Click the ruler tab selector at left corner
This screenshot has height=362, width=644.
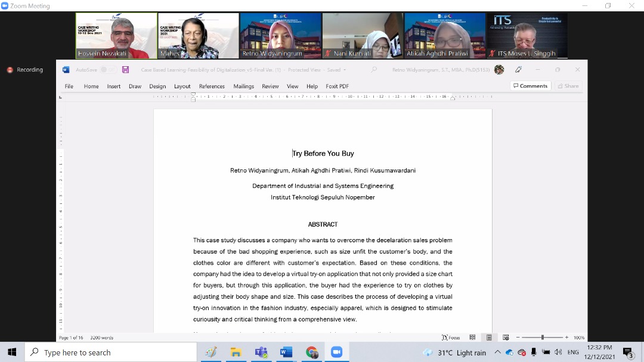pyautogui.click(x=60, y=97)
